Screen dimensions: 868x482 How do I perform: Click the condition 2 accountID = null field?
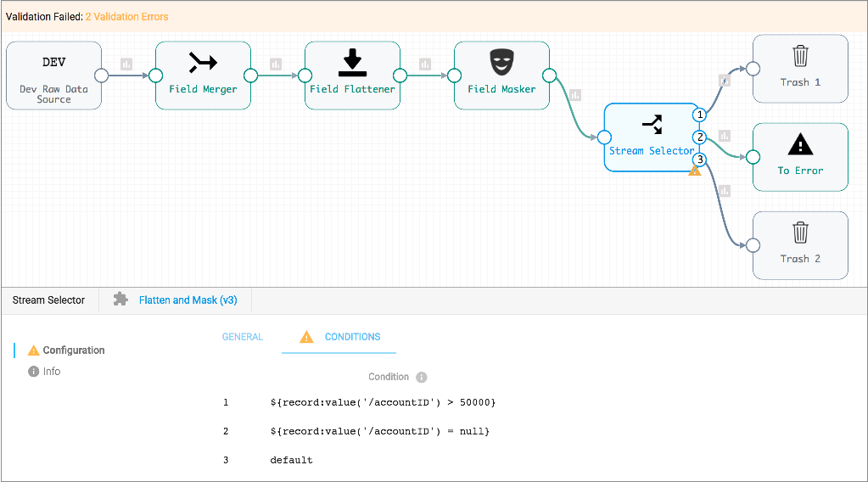pyautogui.click(x=380, y=431)
